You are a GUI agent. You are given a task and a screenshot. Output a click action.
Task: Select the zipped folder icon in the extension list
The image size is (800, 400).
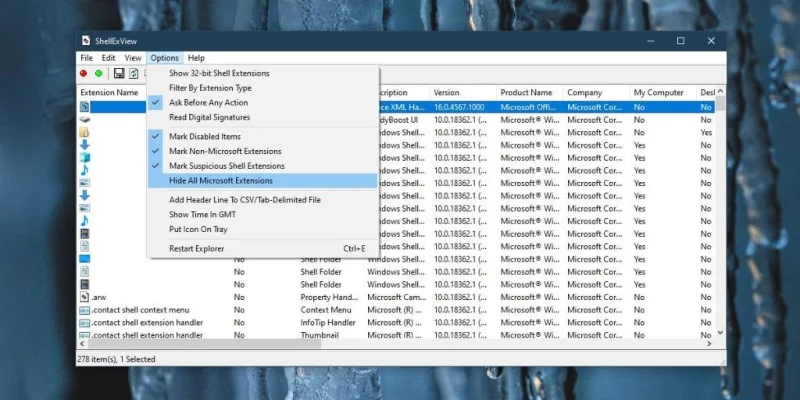click(x=85, y=132)
